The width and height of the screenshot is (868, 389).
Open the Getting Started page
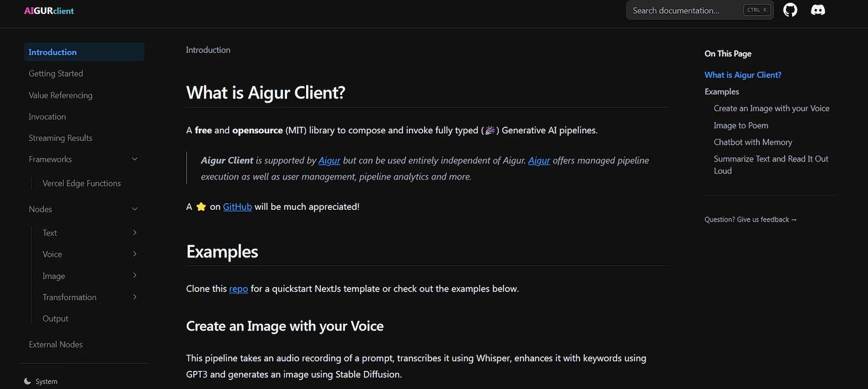tap(56, 74)
